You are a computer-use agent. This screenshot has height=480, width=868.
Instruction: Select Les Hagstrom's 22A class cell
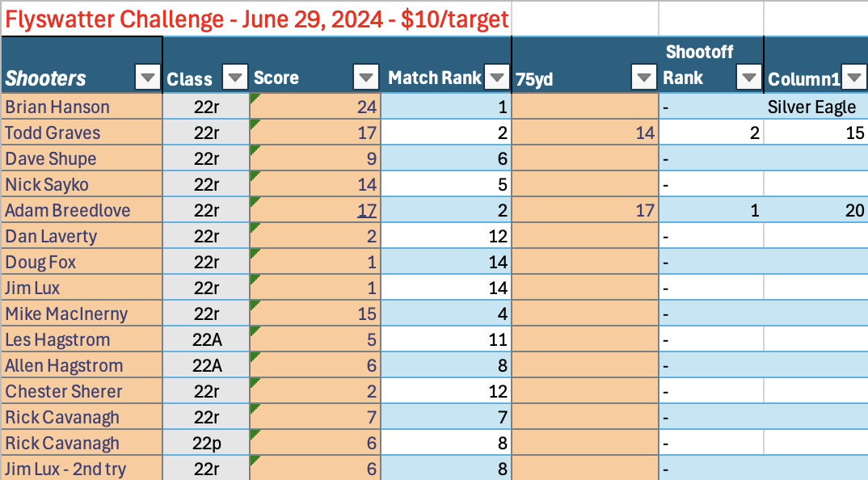point(207,339)
